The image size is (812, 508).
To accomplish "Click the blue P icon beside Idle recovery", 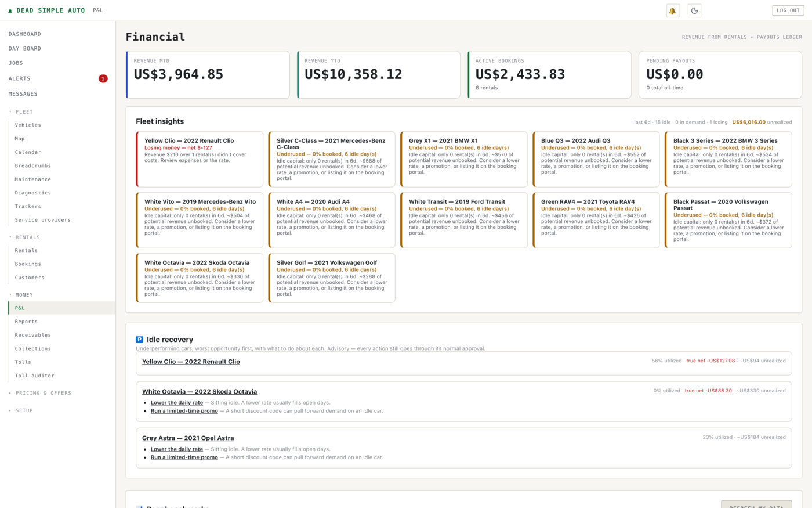I will [x=139, y=340].
